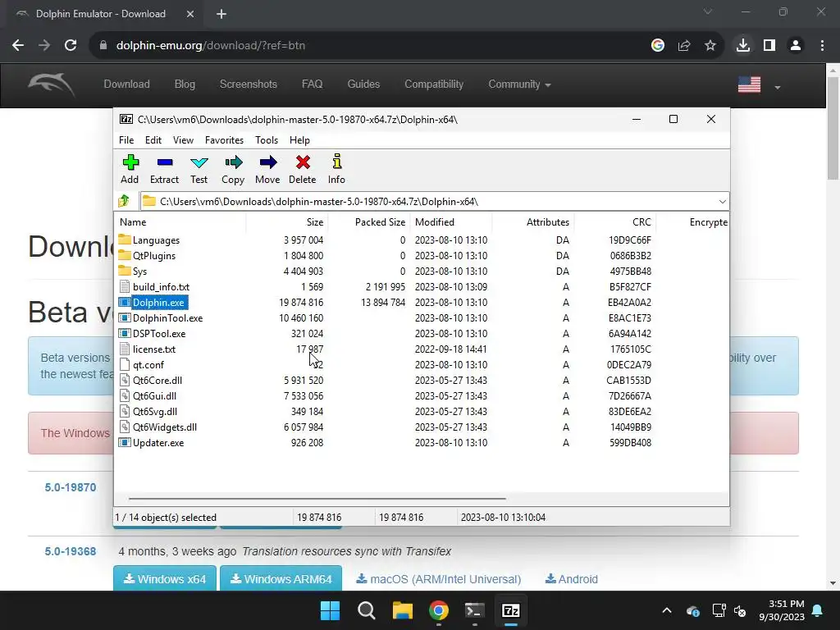Open Terminal from the taskbar
This screenshot has width=840, height=630.
click(475, 610)
